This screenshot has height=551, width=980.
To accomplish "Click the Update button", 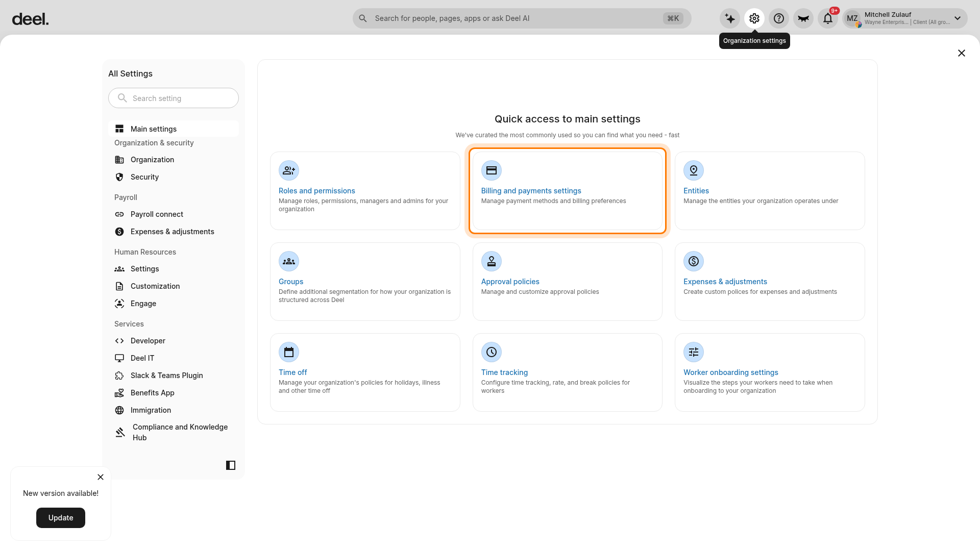I will pyautogui.click(x=61, y=518).
